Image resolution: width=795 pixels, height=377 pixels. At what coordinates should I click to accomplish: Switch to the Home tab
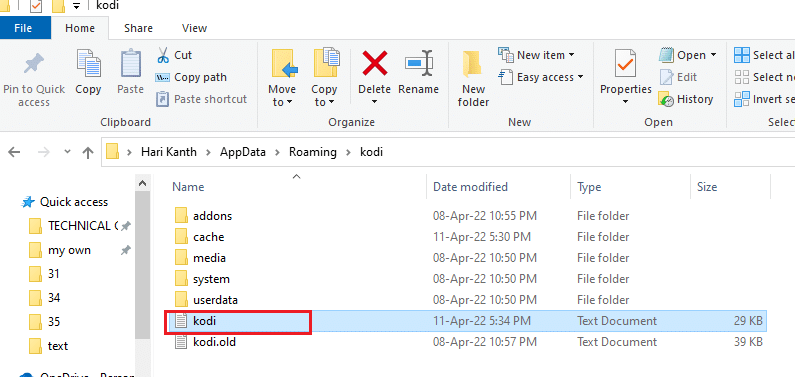tap(80, 28)
